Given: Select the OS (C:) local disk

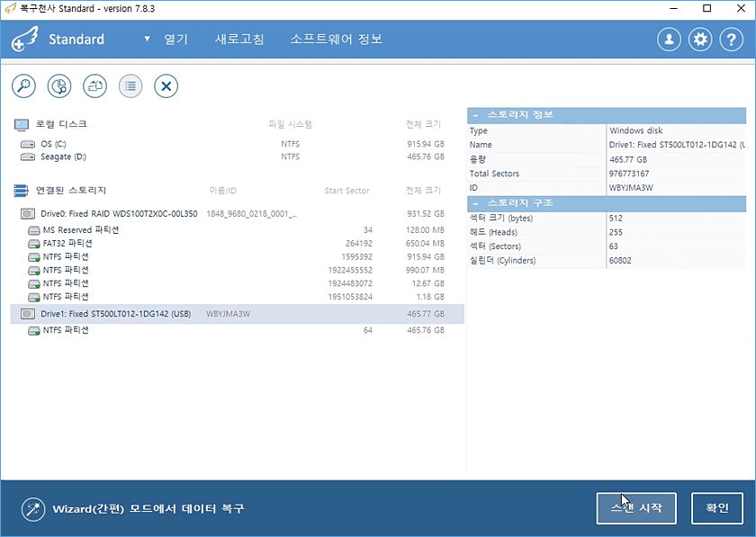Looking at the screenshot, I should [53, 144].
